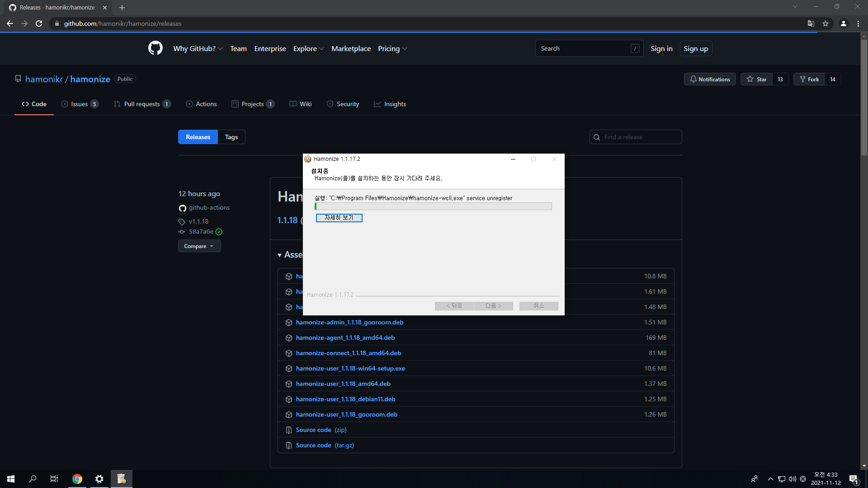This screenshot has height=488, width=868.
Task: Show hidden system tray icons
Action: 771,479
